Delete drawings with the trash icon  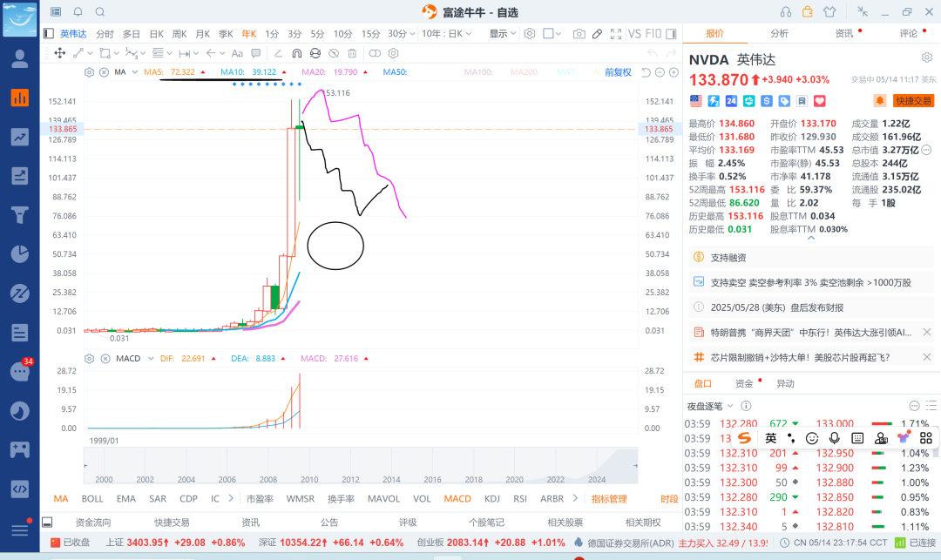click(x=352, y=53)
